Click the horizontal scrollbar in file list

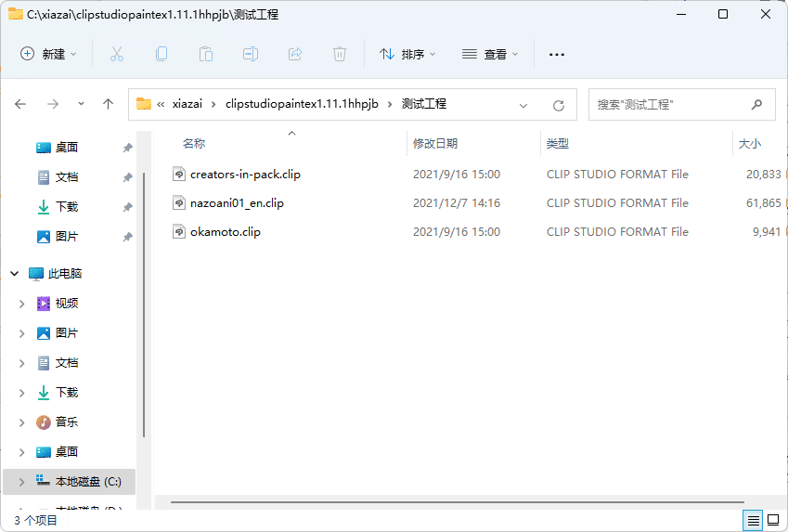click(x=446, y=502)
